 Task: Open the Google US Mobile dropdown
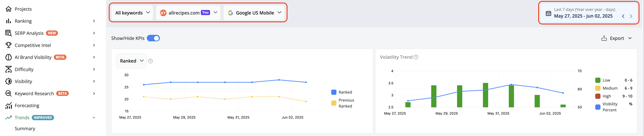(254, 13)
